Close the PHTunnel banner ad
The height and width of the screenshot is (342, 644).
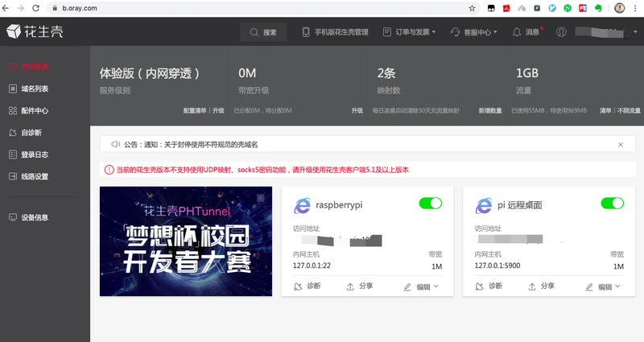click(x=260, y=198)
